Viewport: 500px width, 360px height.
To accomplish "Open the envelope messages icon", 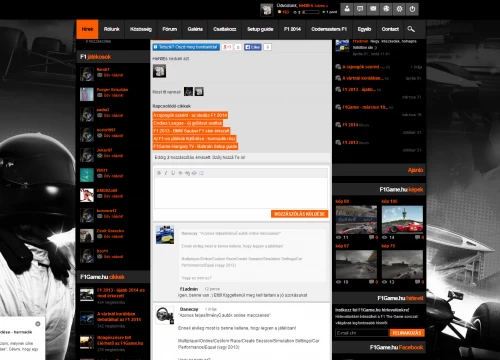I will pyautogui.click(x=373, y=9).
